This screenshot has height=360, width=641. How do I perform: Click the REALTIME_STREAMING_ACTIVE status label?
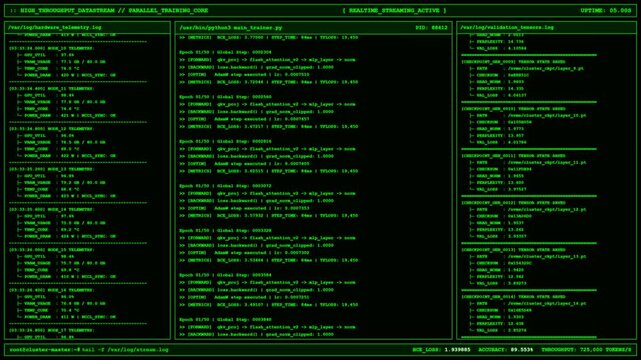394,10
